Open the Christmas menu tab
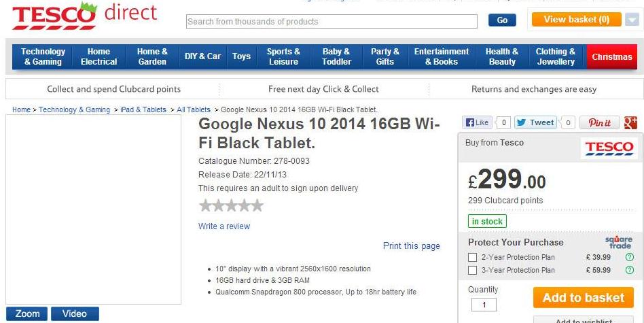 click(611, 56)
